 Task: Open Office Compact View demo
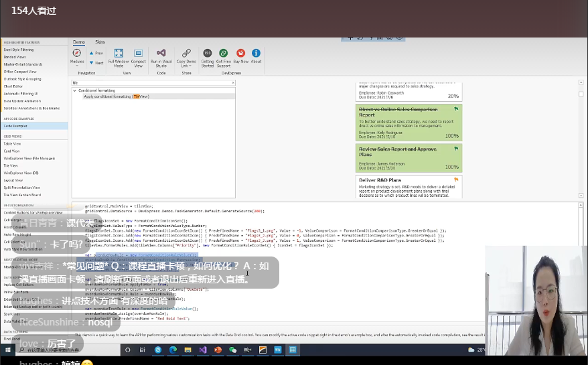(x=20, y=72)
